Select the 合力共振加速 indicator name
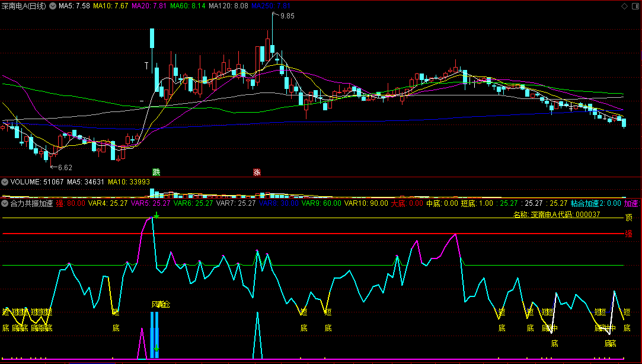The image size is (642, 364). 31,203
